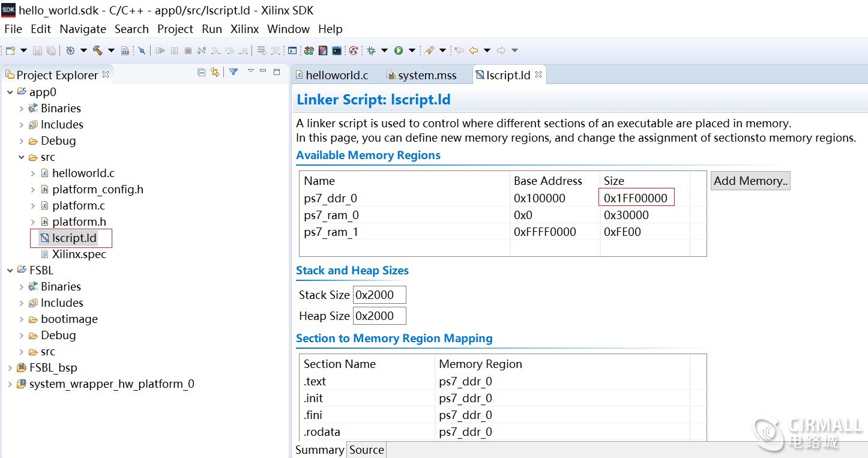
Task: Click the Project Explorer filter funnel icon
Action: tap(234, 72)
